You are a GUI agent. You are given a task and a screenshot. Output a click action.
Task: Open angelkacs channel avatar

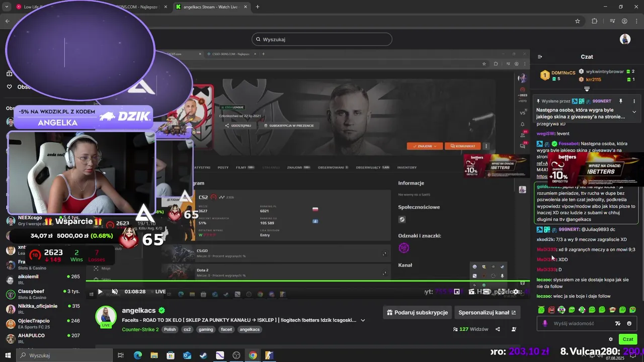106,316
